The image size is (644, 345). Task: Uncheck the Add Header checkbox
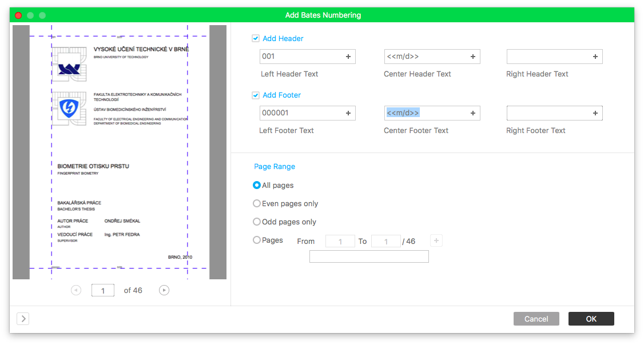(256, 38)
